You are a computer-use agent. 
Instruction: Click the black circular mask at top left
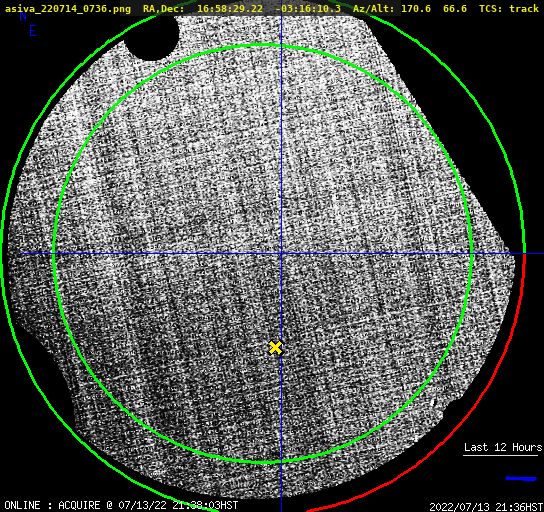point(151,36)
